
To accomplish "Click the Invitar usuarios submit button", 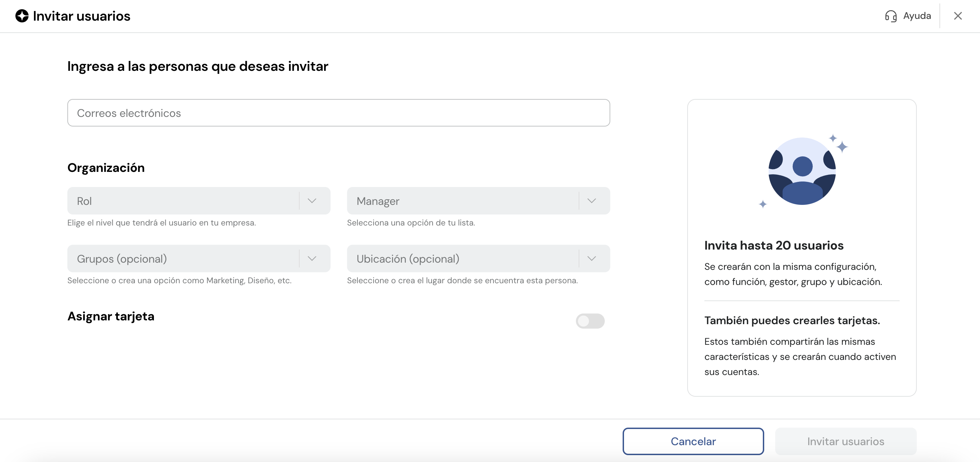I will click(845, 441).
